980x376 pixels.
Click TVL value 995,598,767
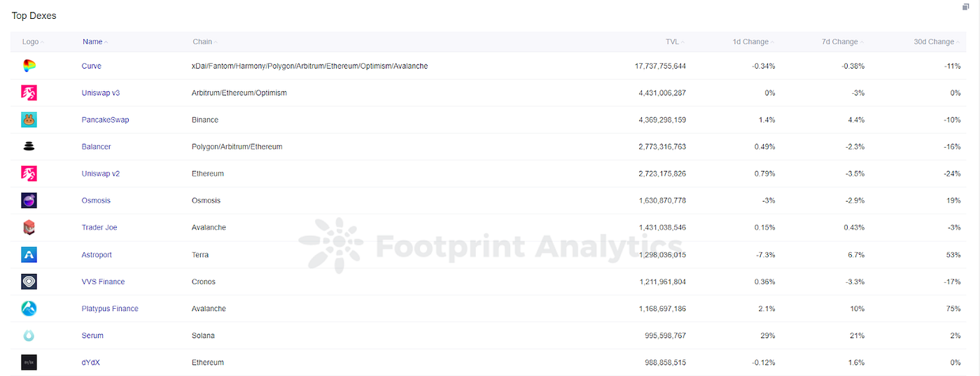(x=666, y=335)
